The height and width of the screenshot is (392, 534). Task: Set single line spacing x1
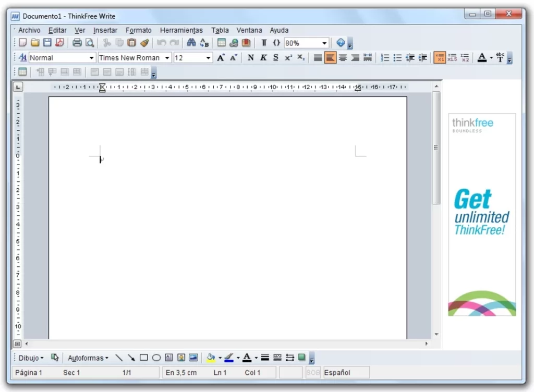point(440,58)
